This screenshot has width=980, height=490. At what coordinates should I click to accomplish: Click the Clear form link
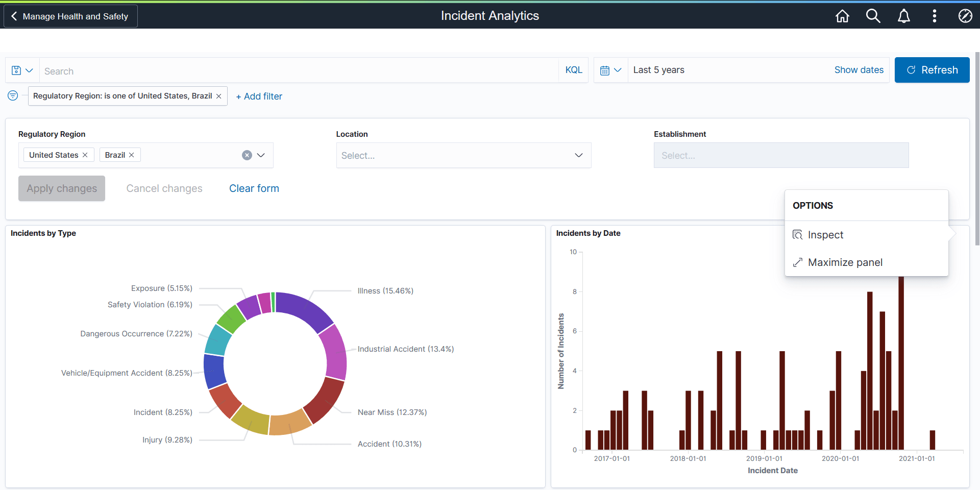pos(254,188)
